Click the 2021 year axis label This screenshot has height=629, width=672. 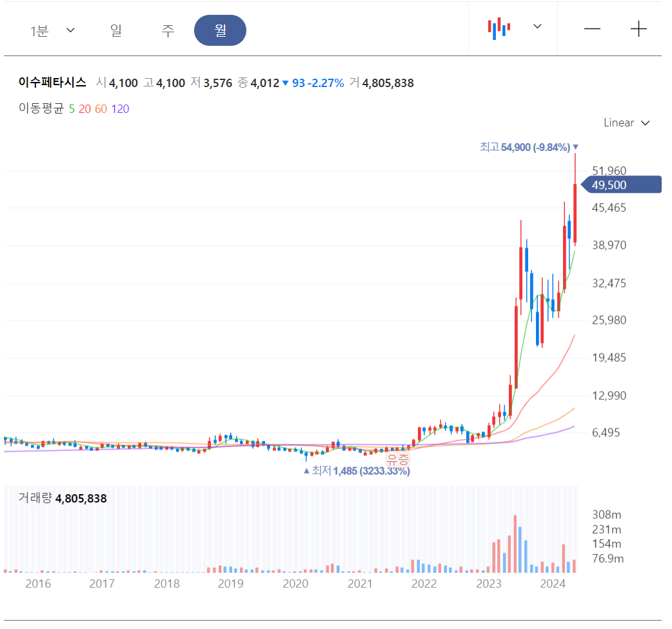point(360,584)
